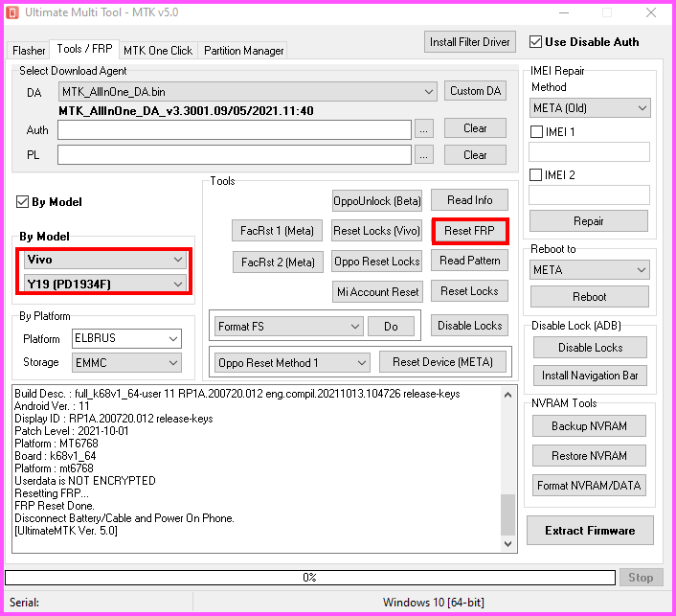The height and width of the screenshot is (616, 676).
Task: Click the IMEI 1 input field
Action: pyautogui.click(x=589, y=151)
